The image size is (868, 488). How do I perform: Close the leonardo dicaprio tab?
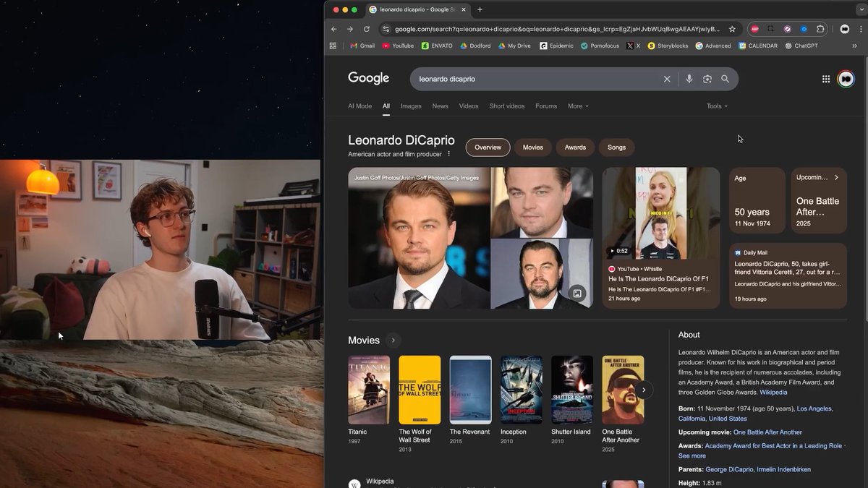(464, 9)
